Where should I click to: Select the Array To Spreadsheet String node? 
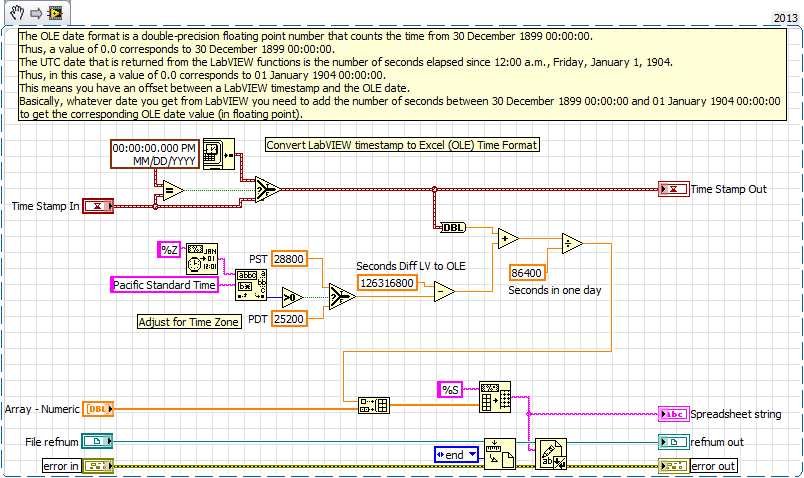(495, 394)
